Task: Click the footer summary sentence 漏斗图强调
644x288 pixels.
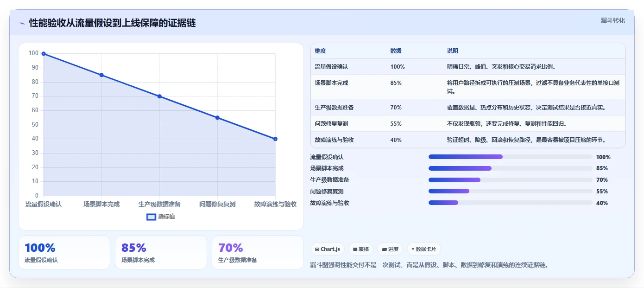Action: tap(429, 265)
